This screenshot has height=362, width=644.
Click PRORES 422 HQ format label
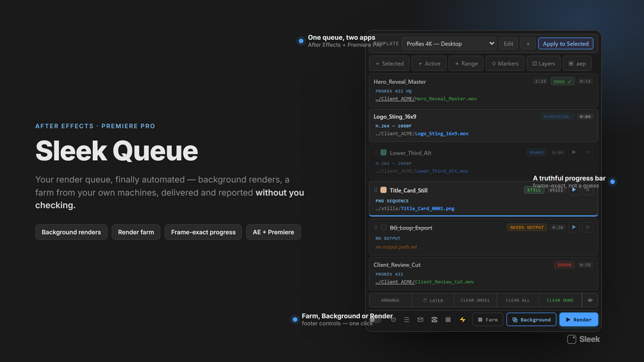[x=393, y=91]
